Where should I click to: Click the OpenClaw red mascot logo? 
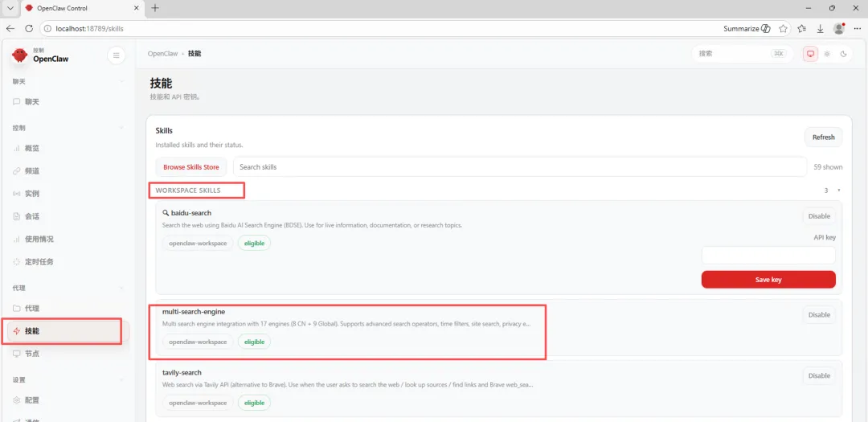tap(20, 55)
